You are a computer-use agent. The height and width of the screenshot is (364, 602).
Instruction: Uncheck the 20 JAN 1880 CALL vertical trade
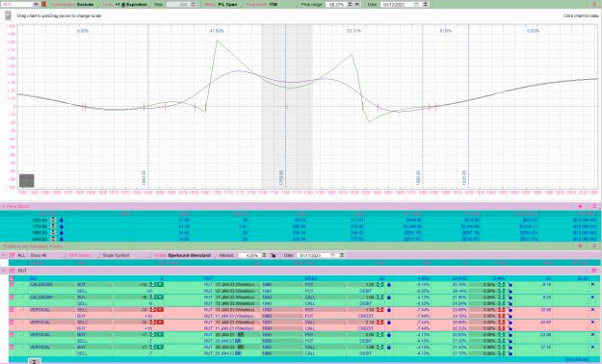click(12, 347)
